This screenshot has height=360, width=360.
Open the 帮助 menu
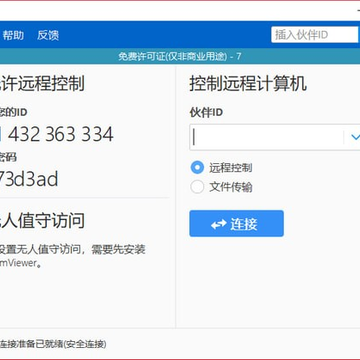pyautogui.click(x=13, y=35)
